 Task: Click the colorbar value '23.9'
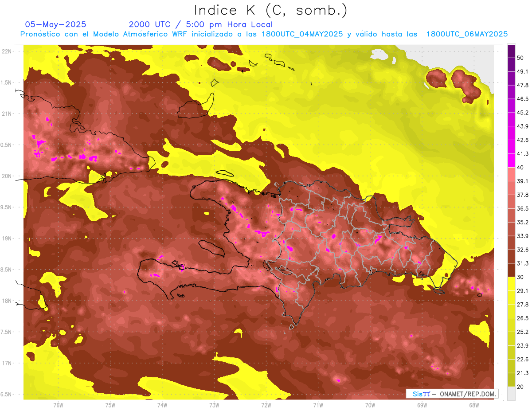523,346
